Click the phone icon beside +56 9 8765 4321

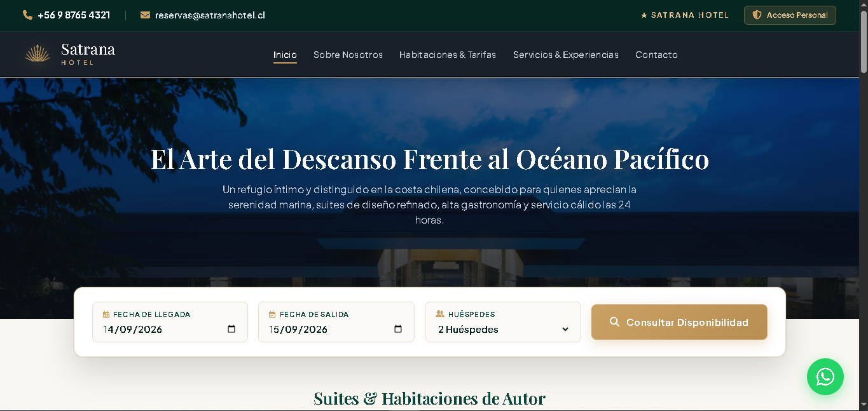pyautogui.click(x=27, y=15)
